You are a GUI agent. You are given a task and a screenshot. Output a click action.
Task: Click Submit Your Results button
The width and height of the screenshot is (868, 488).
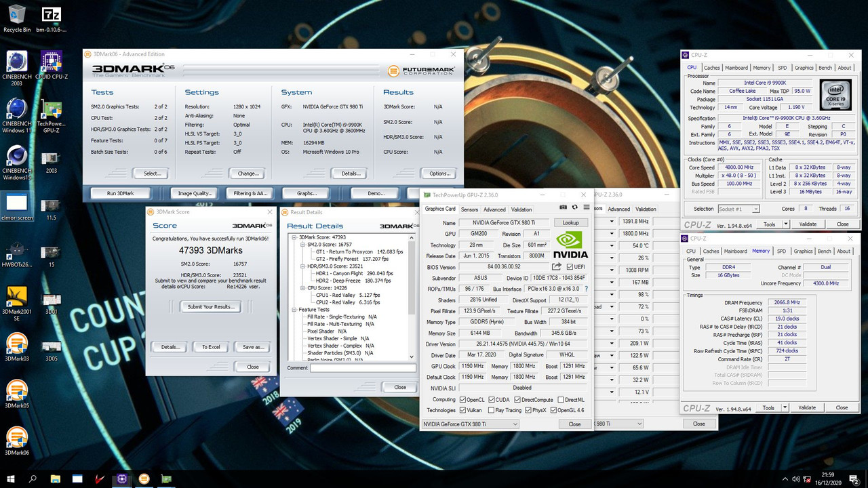(211, 306)
